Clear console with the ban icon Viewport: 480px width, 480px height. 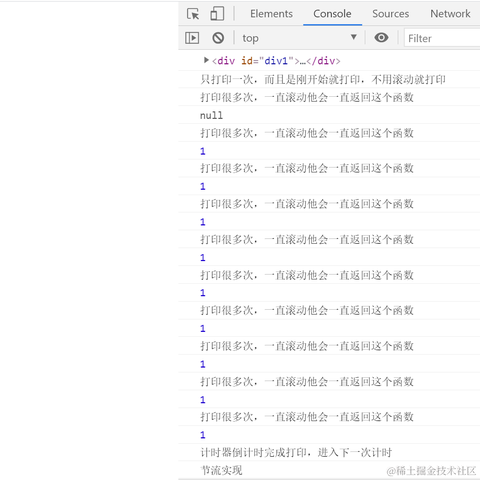point(218,38)
